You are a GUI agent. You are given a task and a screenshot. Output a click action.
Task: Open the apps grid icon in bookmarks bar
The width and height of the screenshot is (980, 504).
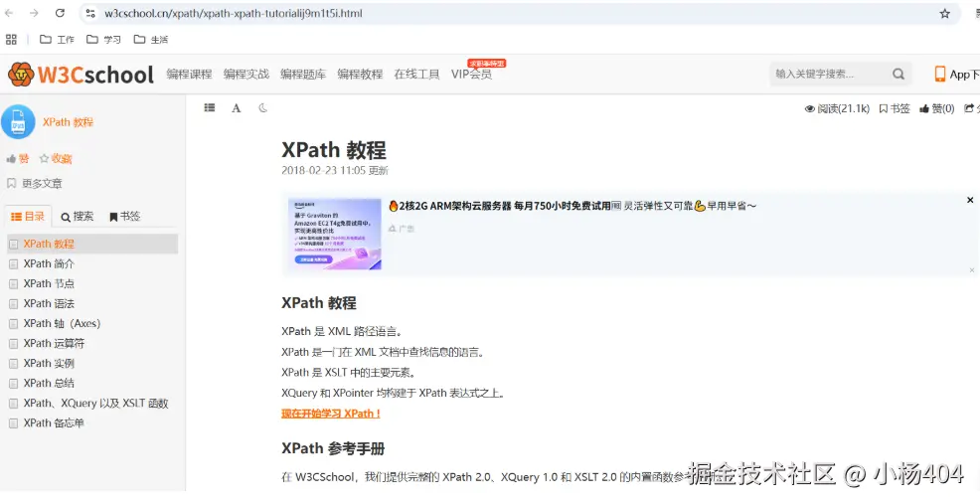coord(11,40)
